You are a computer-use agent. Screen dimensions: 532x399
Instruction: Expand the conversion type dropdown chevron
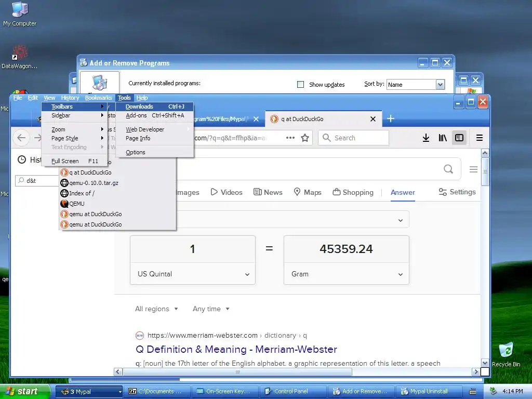401,220
